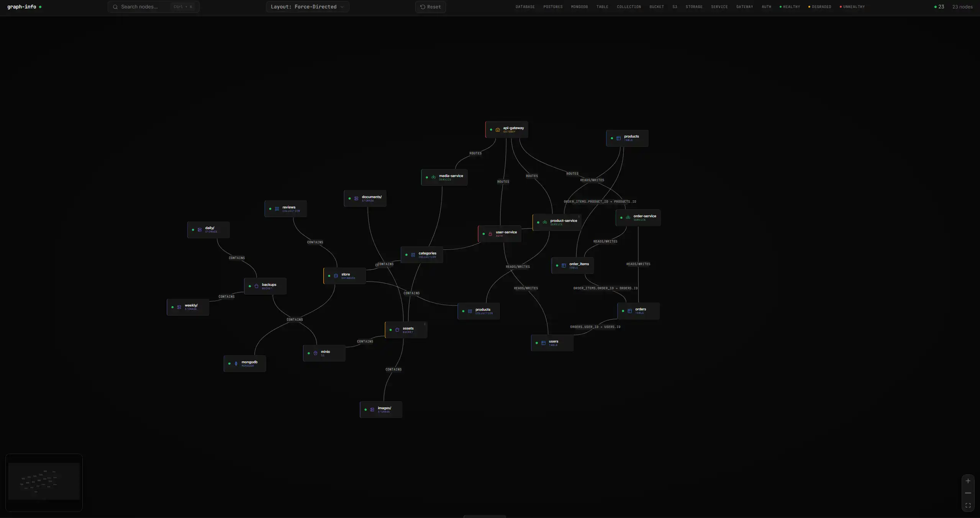The width and height of the screenshot is (980, 518).
Task: Filter by the POSTGRES type tag
Action: pos(553,7)
